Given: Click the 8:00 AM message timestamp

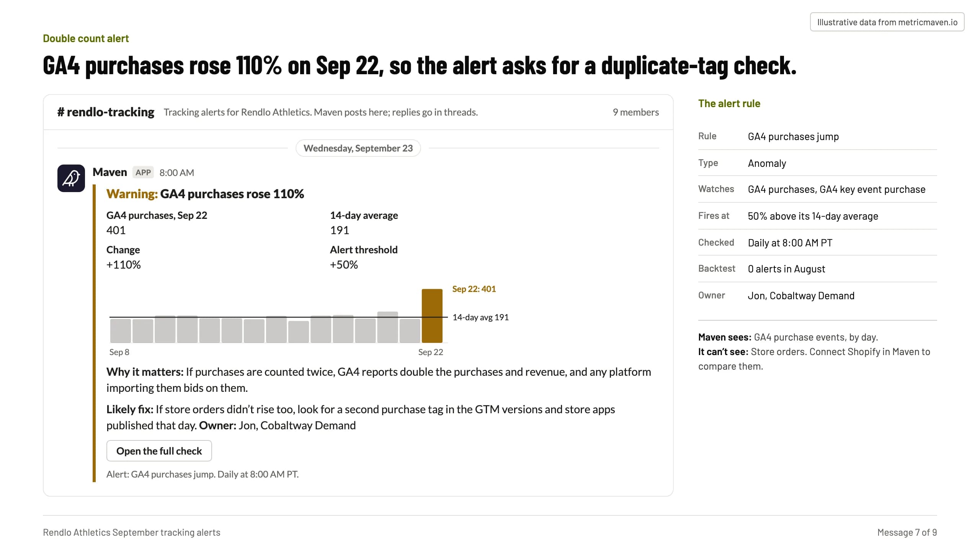Looking at the screenshot, I should click(x=177, y=173).
